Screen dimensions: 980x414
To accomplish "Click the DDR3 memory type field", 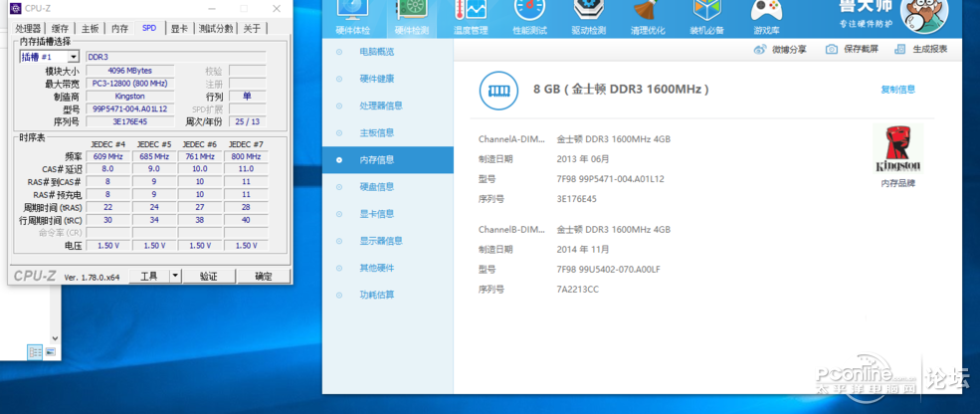I will 176,57.
